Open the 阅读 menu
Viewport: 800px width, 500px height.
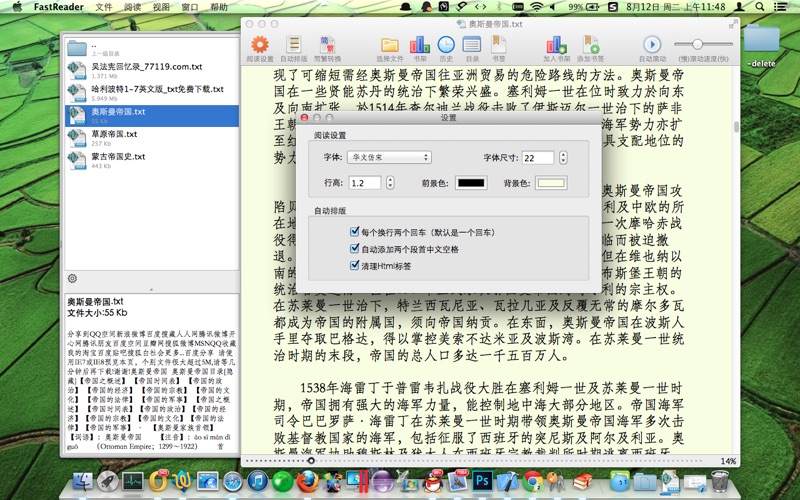[133, 7]
